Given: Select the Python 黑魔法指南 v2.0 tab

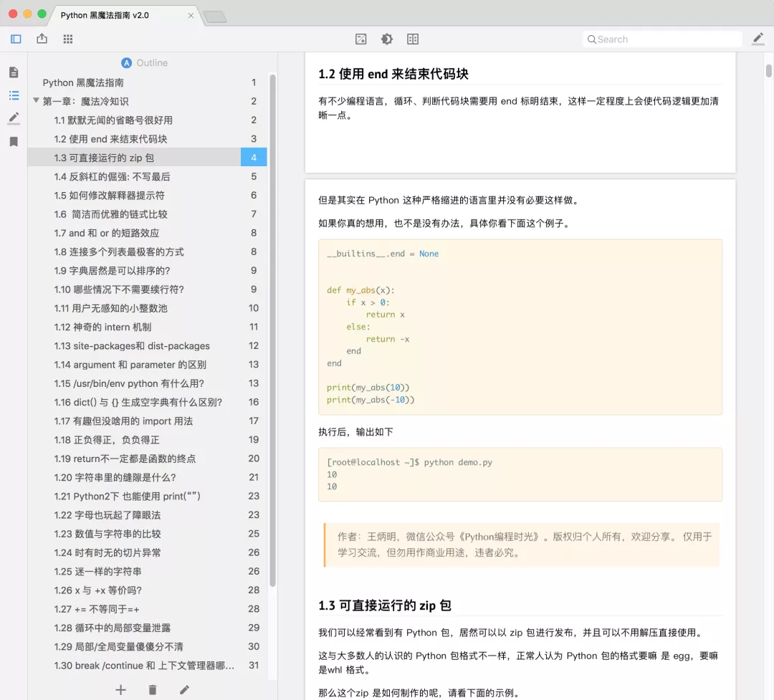Looking at the screenshot, I should point(105,15).
